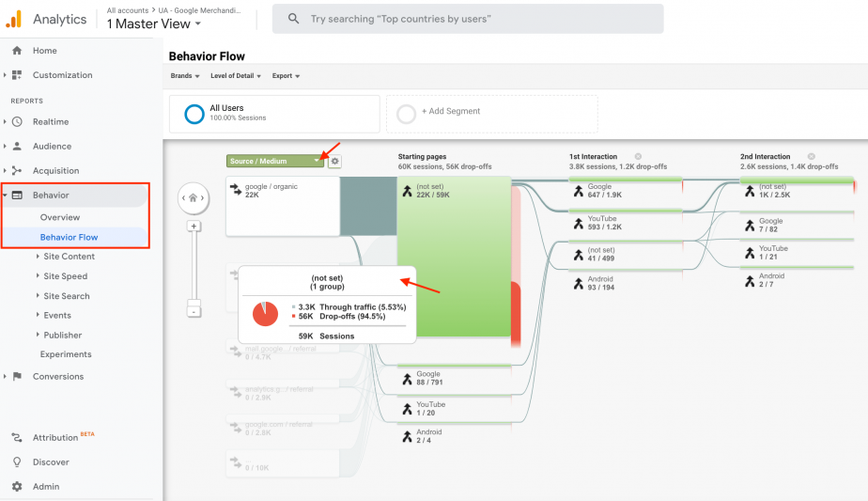The height and width of the screenshot is (501, 868).
Task: Expand the 1 Master View selector
Action: click(153, 23)
